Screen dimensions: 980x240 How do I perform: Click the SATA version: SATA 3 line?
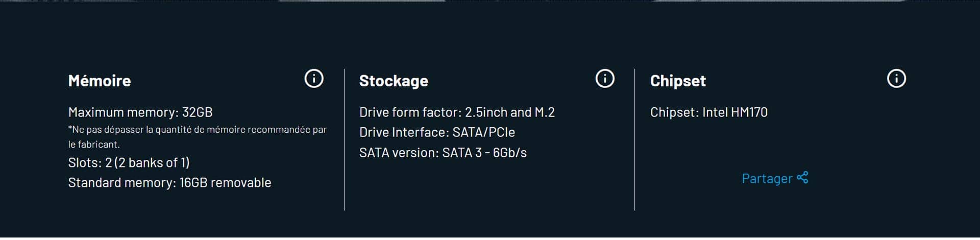pos(443,153)
